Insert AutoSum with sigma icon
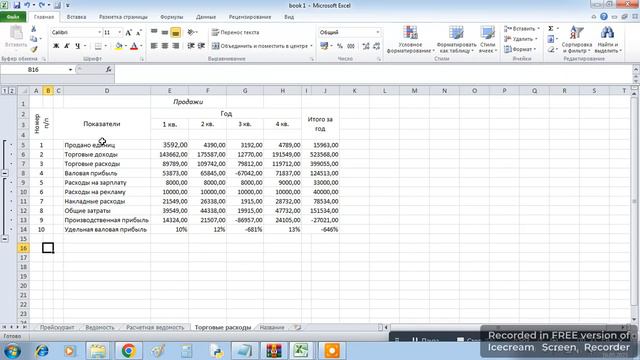Screen dimensions: 640x360 pyautogui.click(x=551, y=29)
